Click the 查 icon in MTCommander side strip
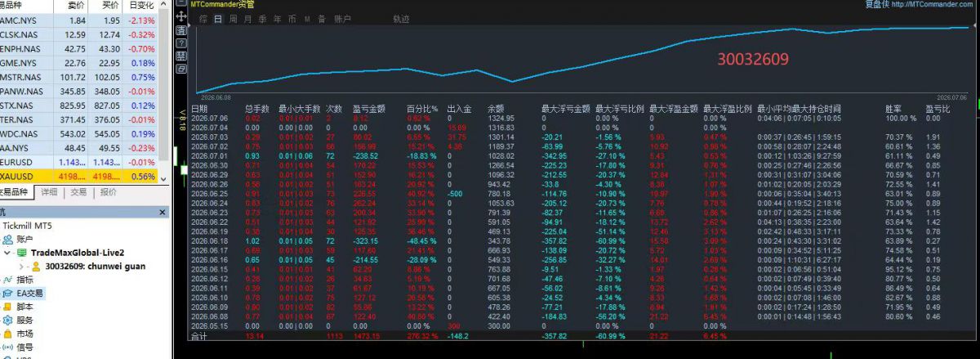 coord(181,30)
